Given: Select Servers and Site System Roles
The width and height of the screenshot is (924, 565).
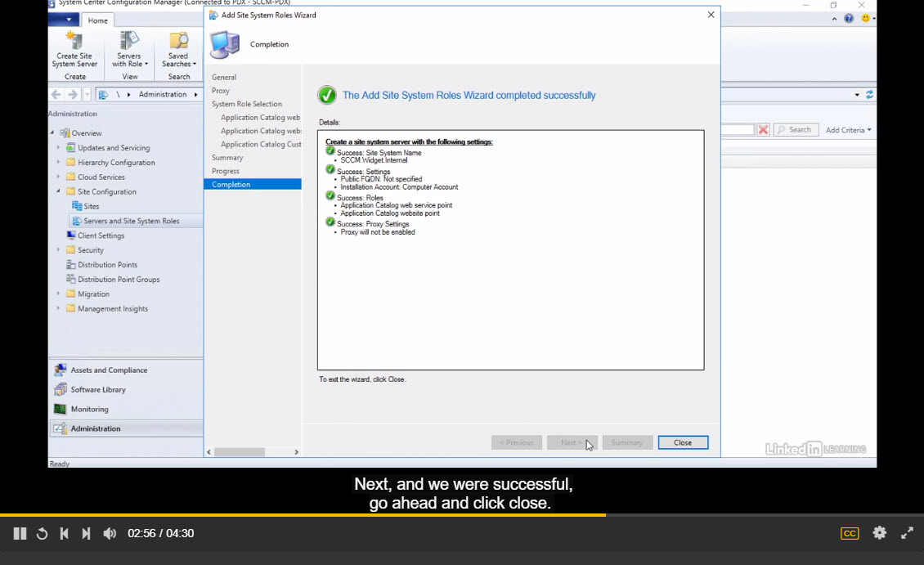Looking at the screenshot, I should pos(131,221).
